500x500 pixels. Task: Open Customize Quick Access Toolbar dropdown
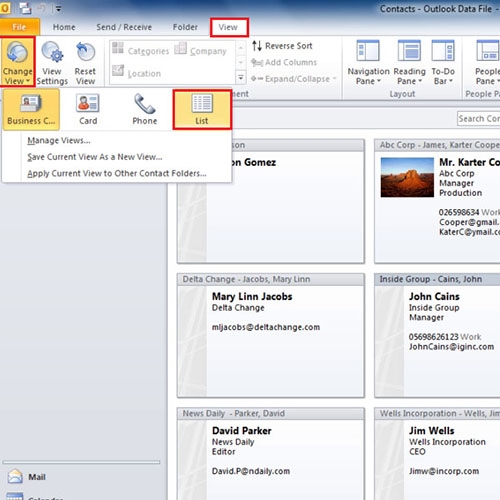coord(59,9)
